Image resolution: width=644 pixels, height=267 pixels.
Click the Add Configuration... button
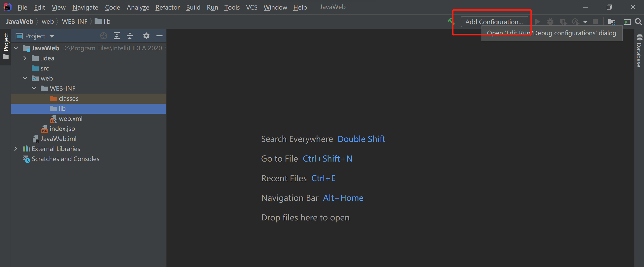tap(494, 22)
